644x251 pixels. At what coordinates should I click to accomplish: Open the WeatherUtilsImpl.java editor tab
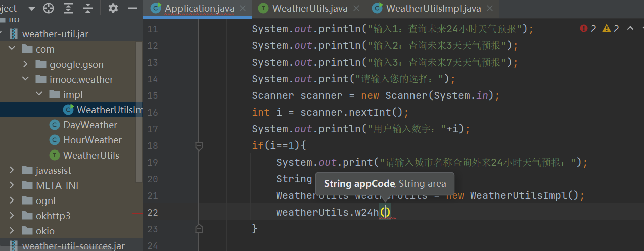point(433,8)
